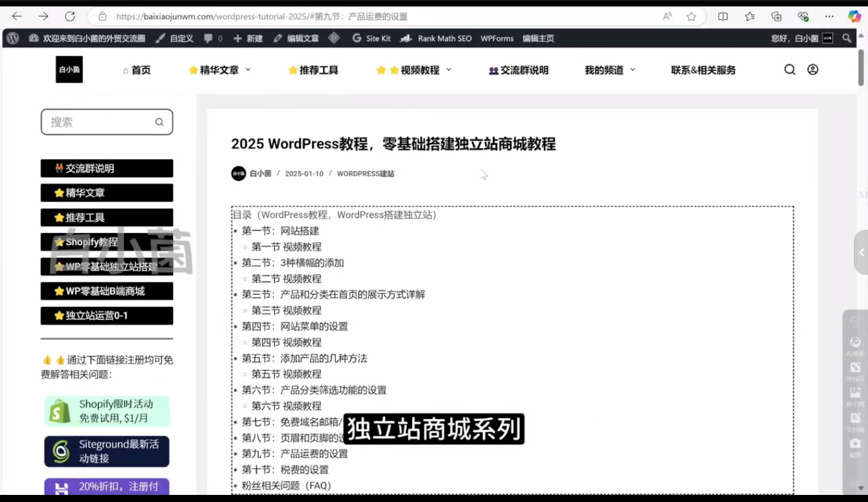Refresh the page using the browser reload icon
868x502 pixels.
coord(70,16)
